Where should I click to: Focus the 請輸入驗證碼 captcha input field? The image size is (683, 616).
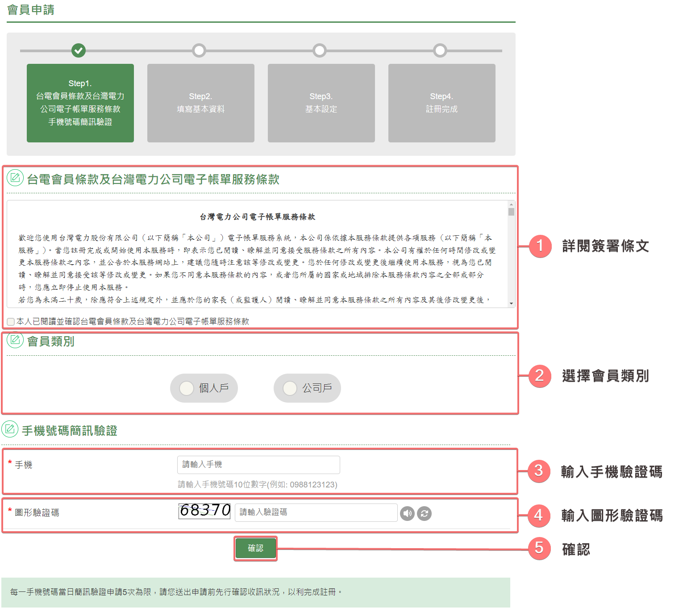click(x=316, y=512)
